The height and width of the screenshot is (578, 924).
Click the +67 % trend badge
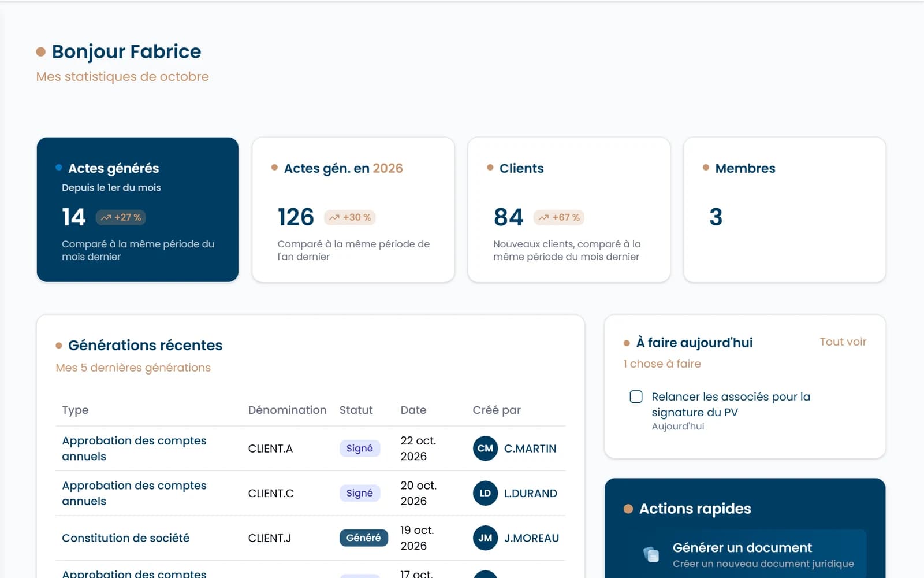(x=559, y=217)
